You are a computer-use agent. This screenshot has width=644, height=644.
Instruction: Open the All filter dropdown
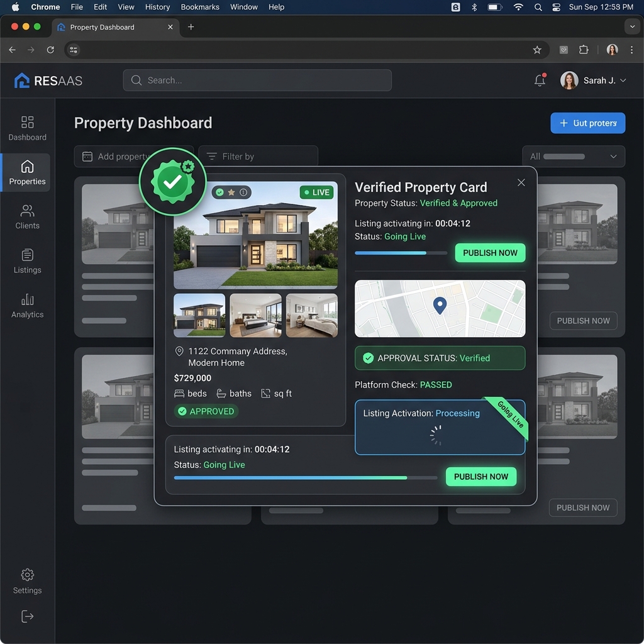pos(574,157)
